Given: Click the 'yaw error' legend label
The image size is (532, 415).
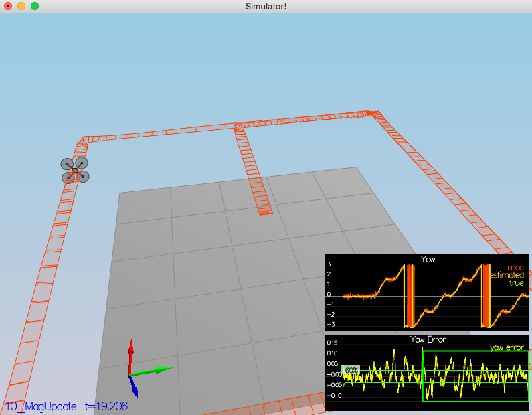Looking at the screenshot, I should click(507, 348).
